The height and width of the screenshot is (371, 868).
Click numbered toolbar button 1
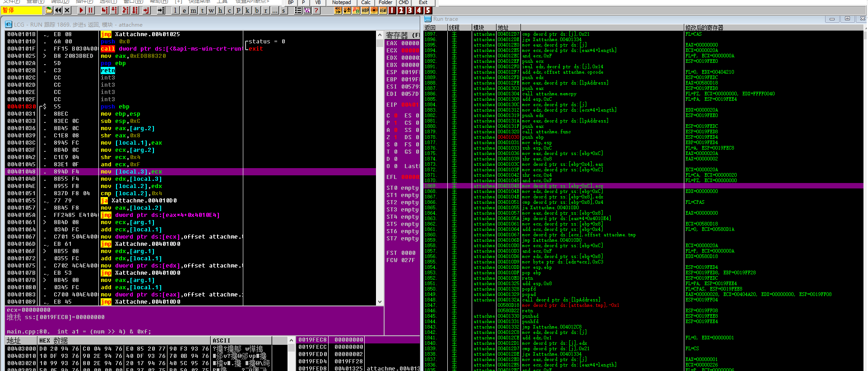pyautogui.click(x=392, y=10)
